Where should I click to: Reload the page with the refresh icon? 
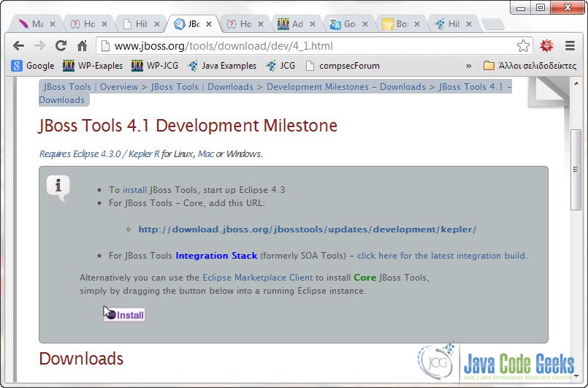coord(61,46)
